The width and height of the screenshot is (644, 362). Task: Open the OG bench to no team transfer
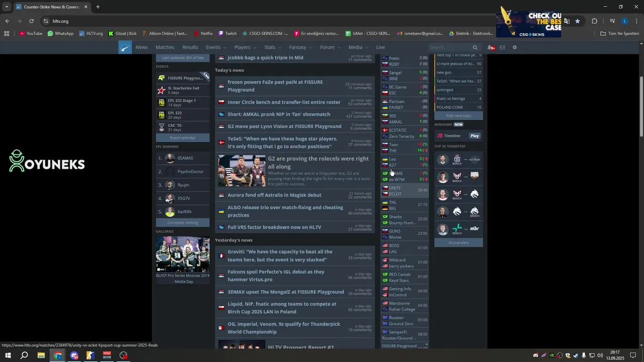458,159
